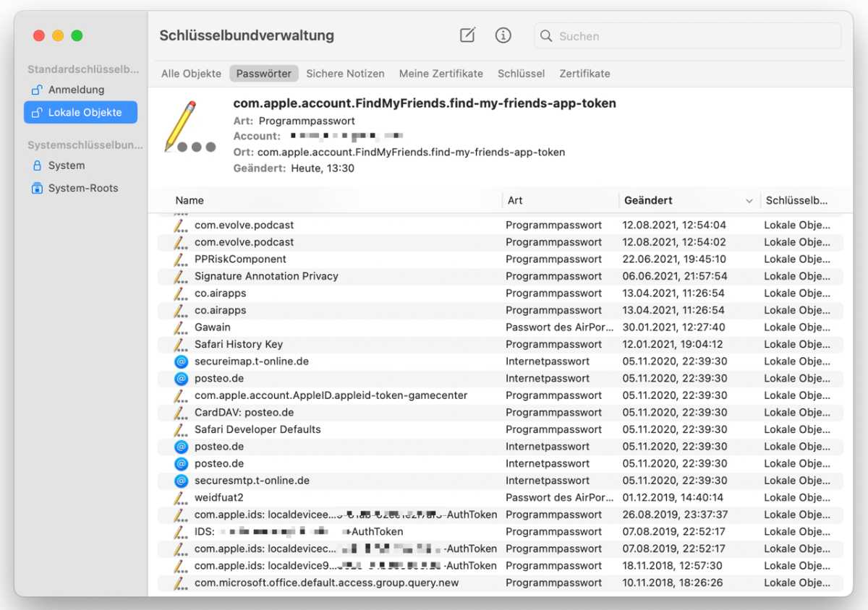
Task: Click the unlocked padlock icon beside Anmeldung
Action: click(x=36, y=90)
